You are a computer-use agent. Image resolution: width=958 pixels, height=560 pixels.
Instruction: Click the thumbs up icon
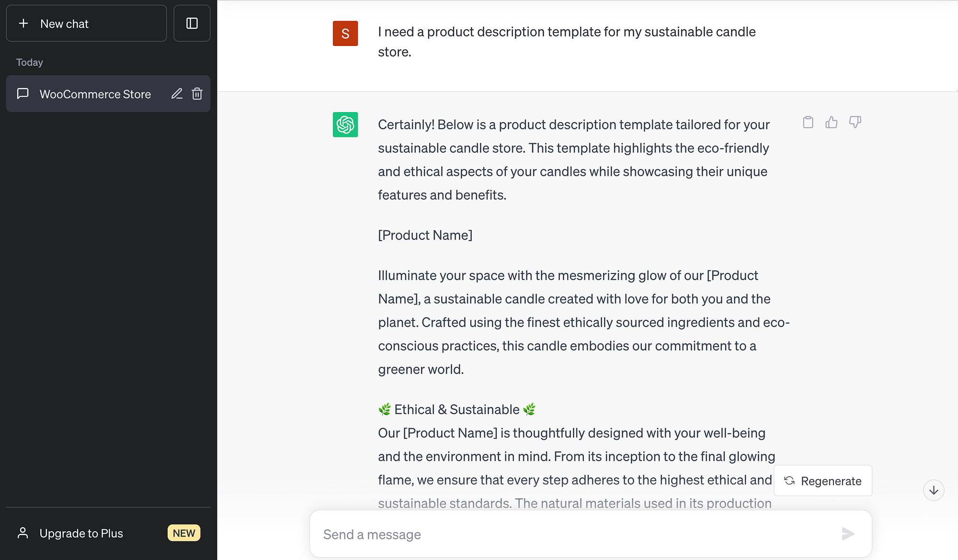(832, 121)
